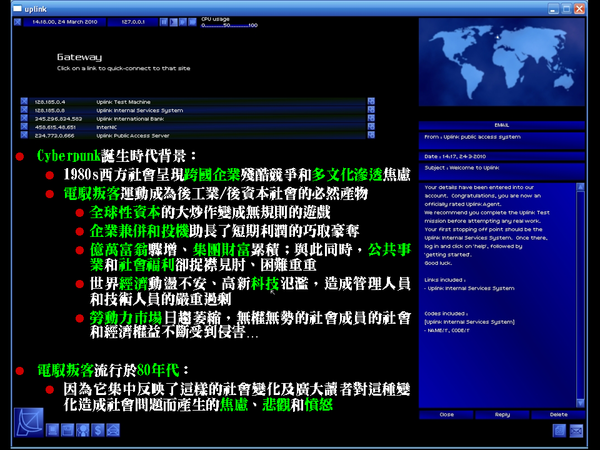Delete the Uplink Public Access Server link

pyautogui.click(x=24, y=135)
